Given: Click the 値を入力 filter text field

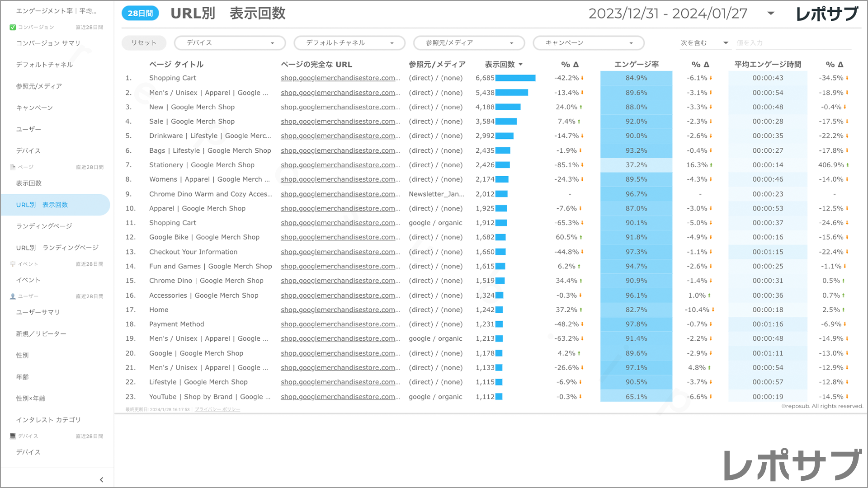Looking at the screenshot, I should [793, 43].
